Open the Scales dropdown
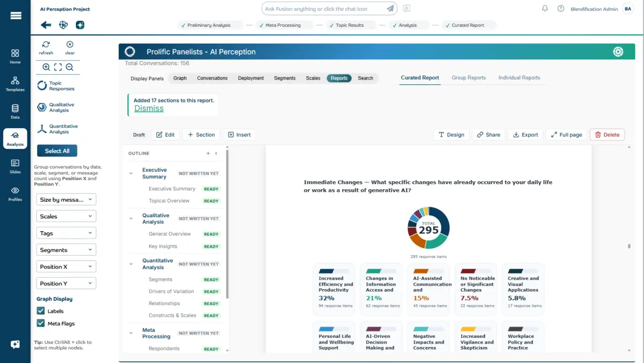The width and height of the screenshot is (644, 363). [x=67, y=216]
